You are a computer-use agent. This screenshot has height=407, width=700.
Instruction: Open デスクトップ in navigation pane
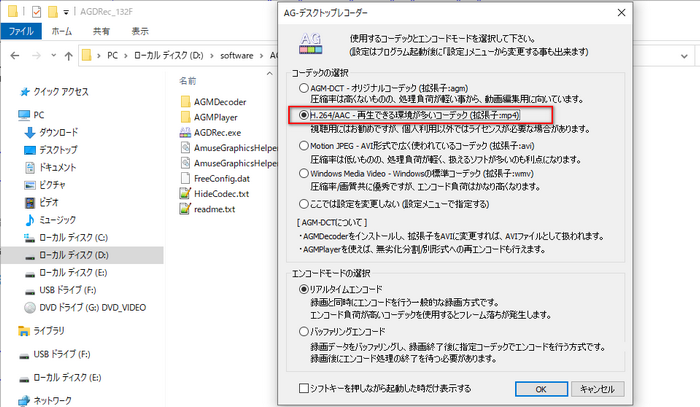(x=50, y=150)
